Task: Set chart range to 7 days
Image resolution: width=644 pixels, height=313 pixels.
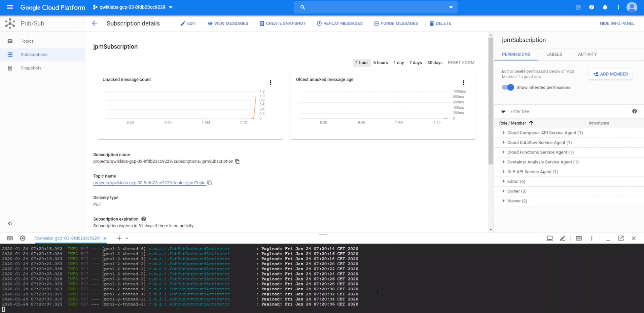Action: 416,63
